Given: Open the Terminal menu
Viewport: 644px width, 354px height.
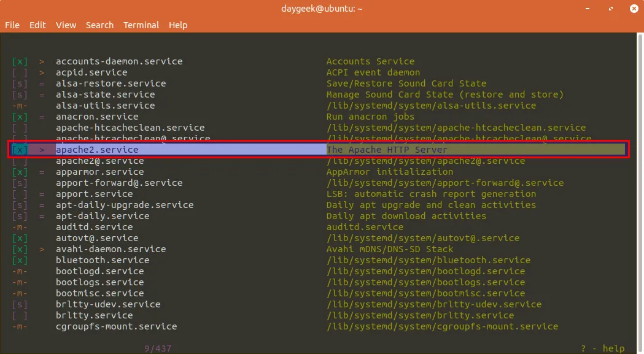Looking at the screenshot, I should [141, 25].
